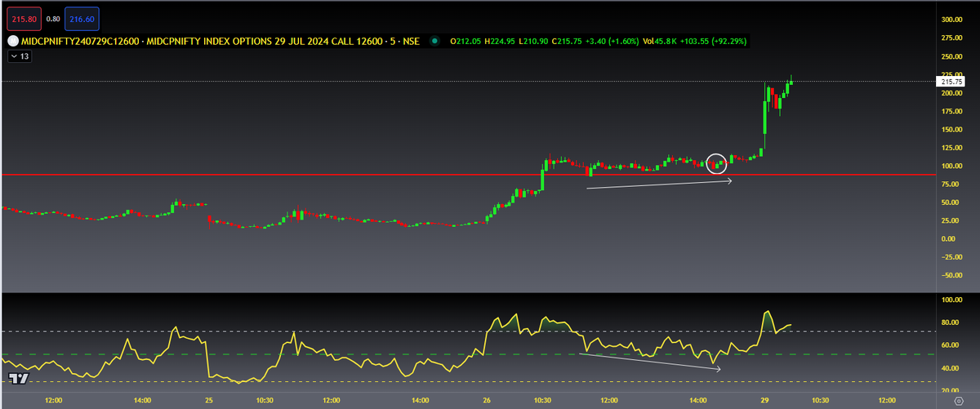Click the green market status dot
The image size is (980, 409).
[x=435, y=40]
